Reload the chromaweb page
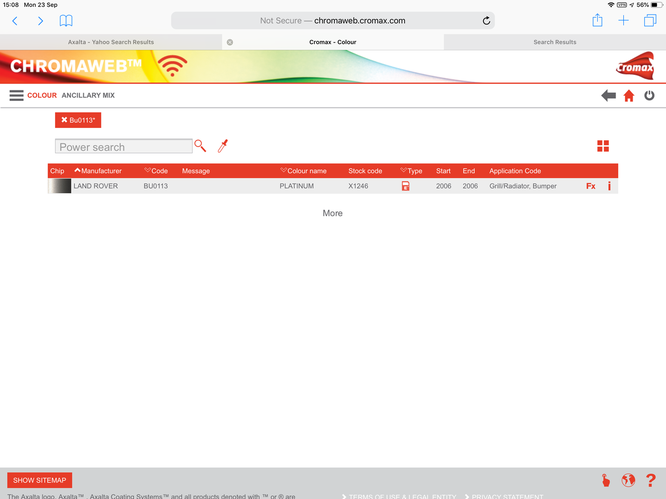The height and width of the screenshot is (499, 666). pos(486,20)
